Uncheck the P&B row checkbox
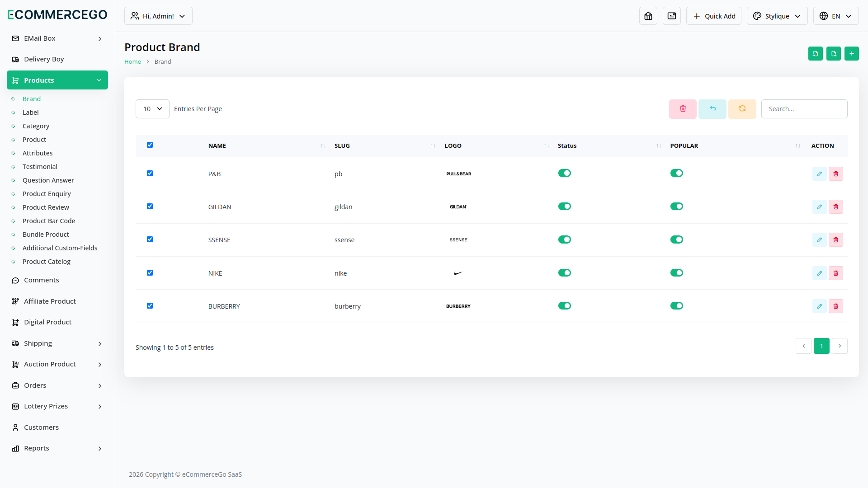Viewport: 868px width, 488px height. click(x=150, y=174)
